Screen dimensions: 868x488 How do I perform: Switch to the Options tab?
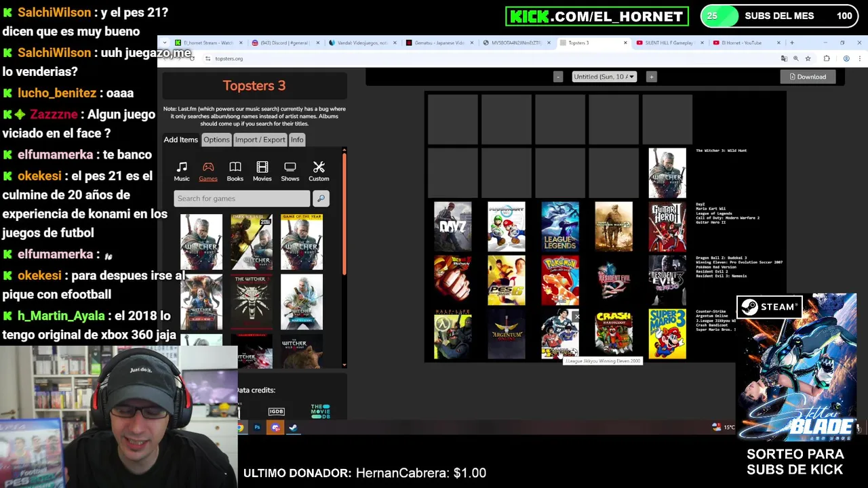[216, 140]
